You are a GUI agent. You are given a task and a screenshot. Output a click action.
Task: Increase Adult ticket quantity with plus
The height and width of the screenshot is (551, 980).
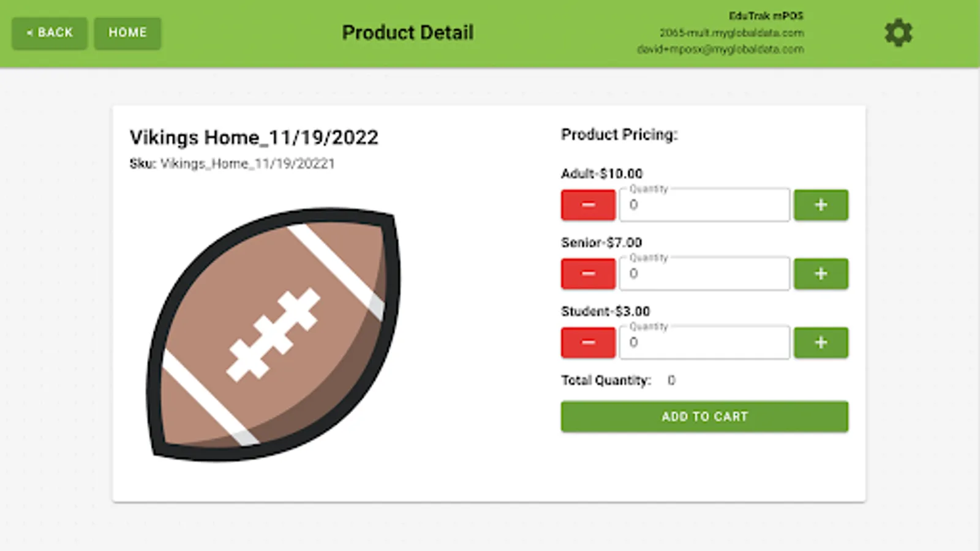pyautogui.click(x=821, y=205)
